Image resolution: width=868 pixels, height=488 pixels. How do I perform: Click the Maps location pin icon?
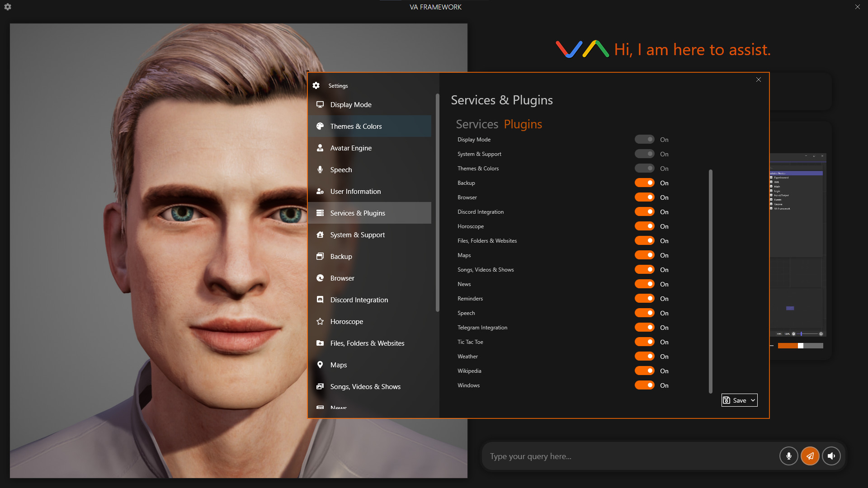[320, 365]
